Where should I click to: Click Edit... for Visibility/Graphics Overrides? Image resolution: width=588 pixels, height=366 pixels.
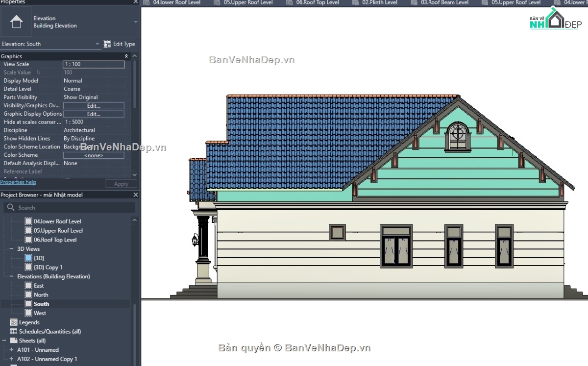tap(94, 106)
